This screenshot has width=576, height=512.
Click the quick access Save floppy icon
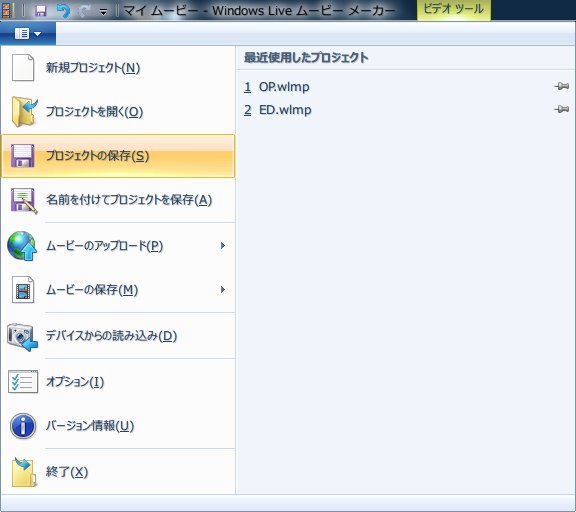tap(41, 11)
